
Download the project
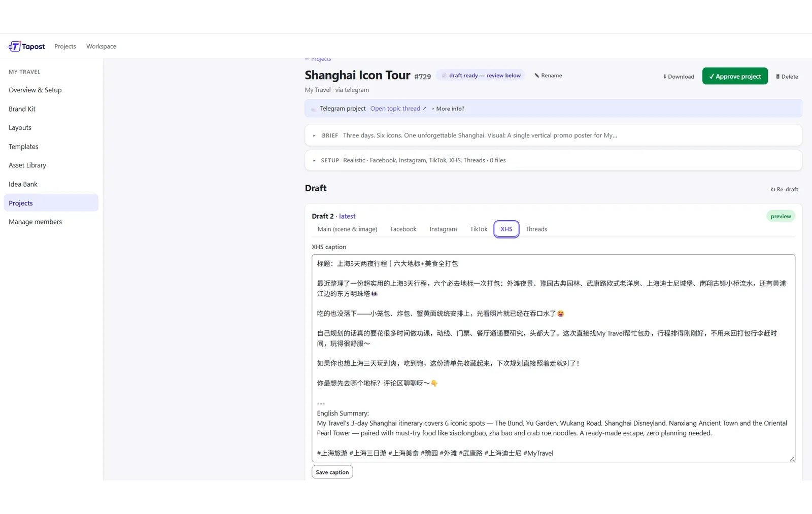(679, 77)
